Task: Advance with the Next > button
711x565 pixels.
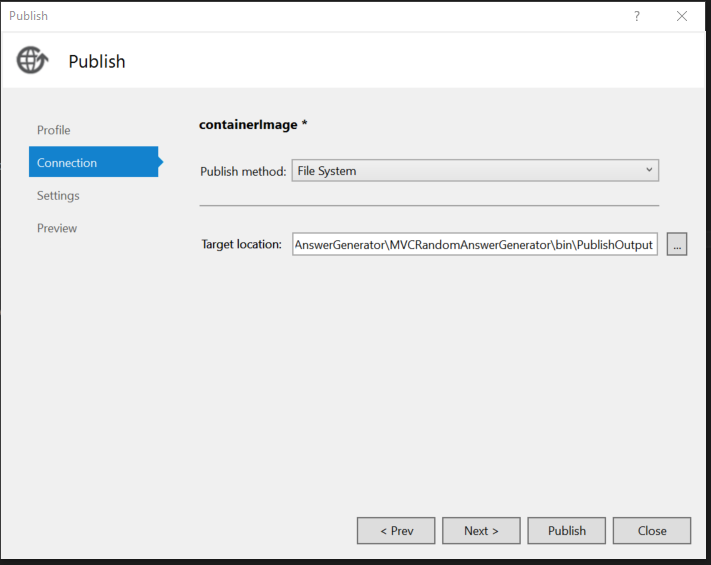Action: (480, 531)
